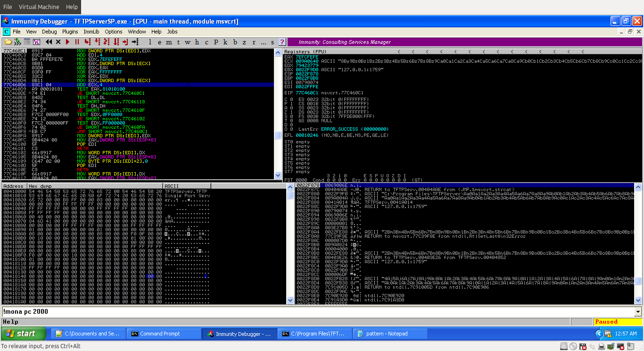The height and width of the screenshot is (351, 644).
Task: Expand the command bar history dropdown
Action: click(638, 312)
